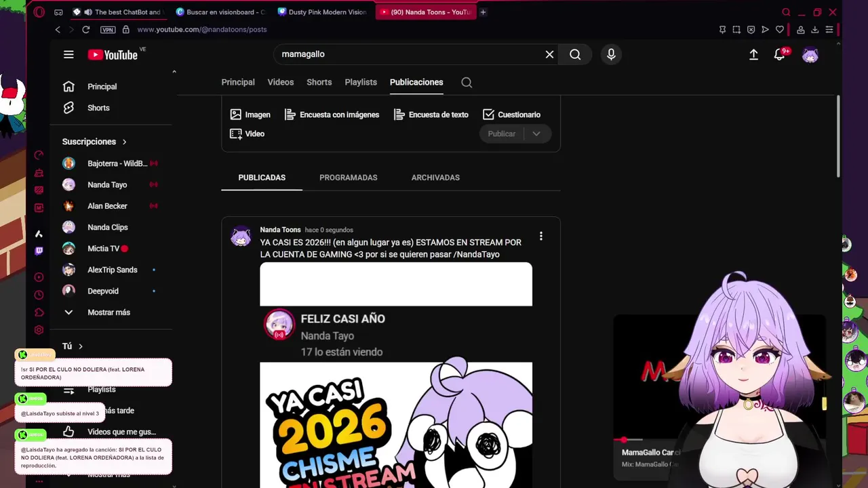Screen dimensions: 868x488
Task: Switch to Principal channel tab
Action: pos(238,82)
